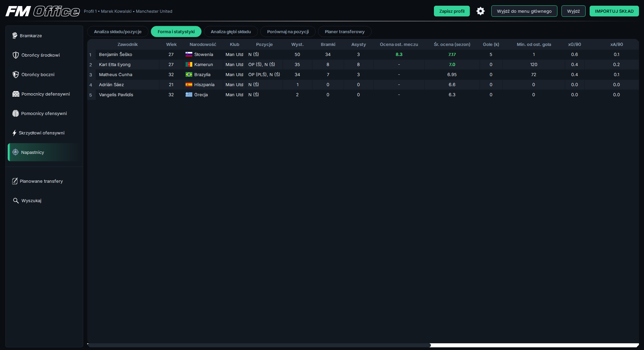Click Cunha's positions OP (PLŚ), N (Ś)
Screen dimensions: 644x350
tap(264, 74)
